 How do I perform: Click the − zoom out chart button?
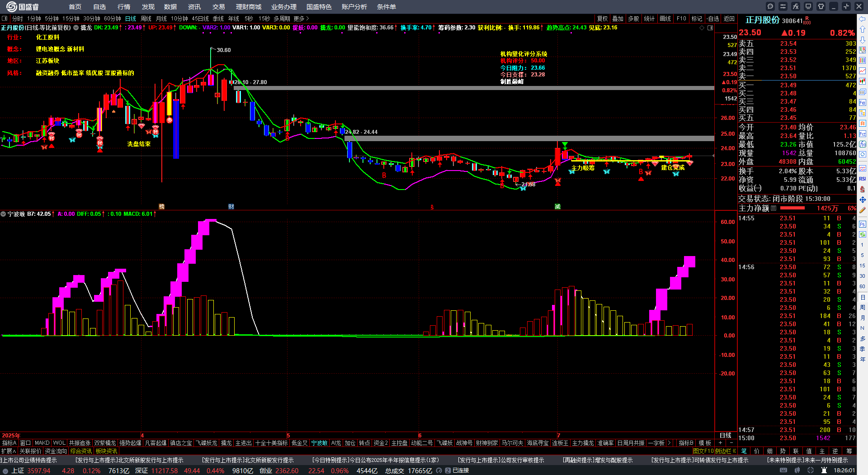(731, 443)
